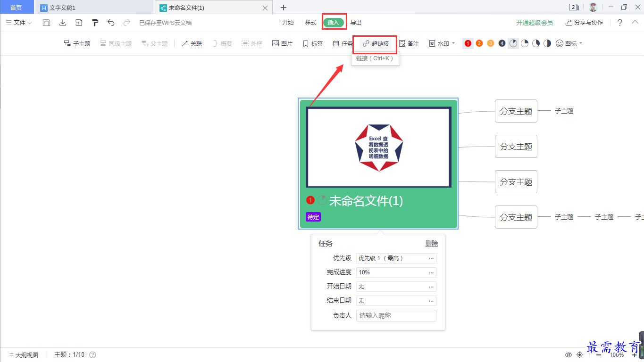Click the redo arrow icon

pyautogui.click(x=126, y=23)
